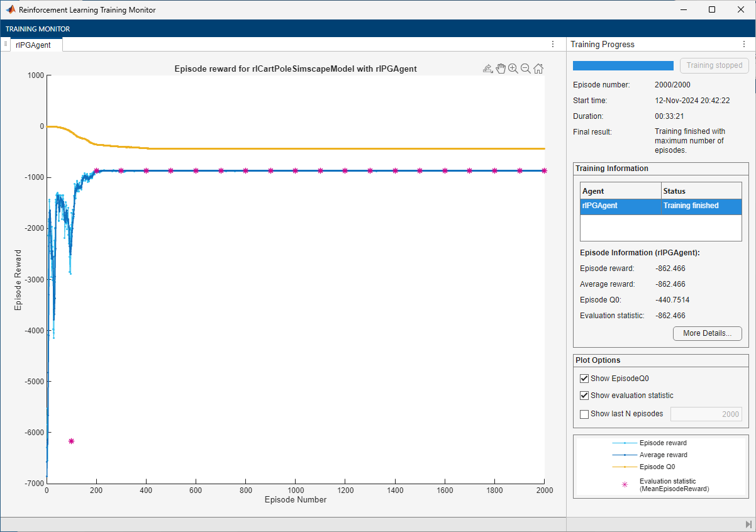Uncheck Show EpisodeQ0 checkbox
This screenshot has width=756, height=532.
click(585, 379)
